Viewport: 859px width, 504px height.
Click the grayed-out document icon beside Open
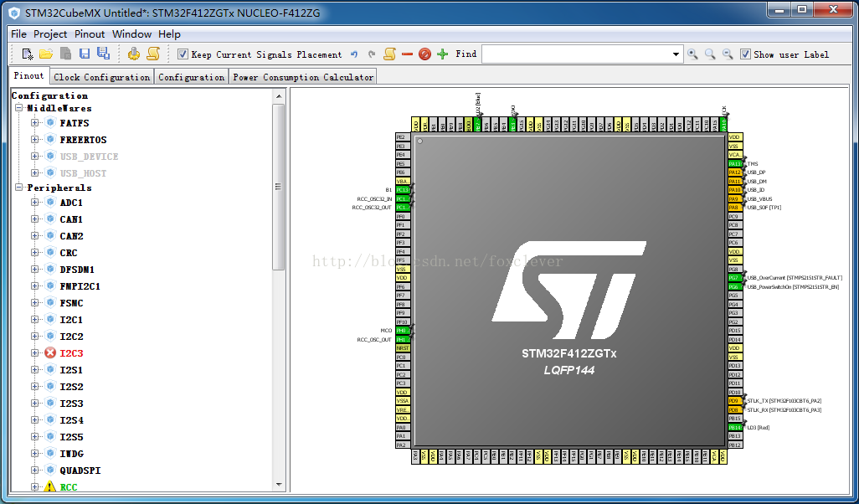(x=65, y=54)
